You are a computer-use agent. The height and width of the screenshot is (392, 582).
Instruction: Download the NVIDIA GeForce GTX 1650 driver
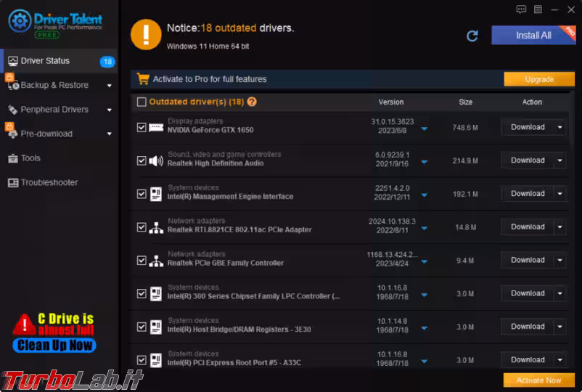pos(528,127)
